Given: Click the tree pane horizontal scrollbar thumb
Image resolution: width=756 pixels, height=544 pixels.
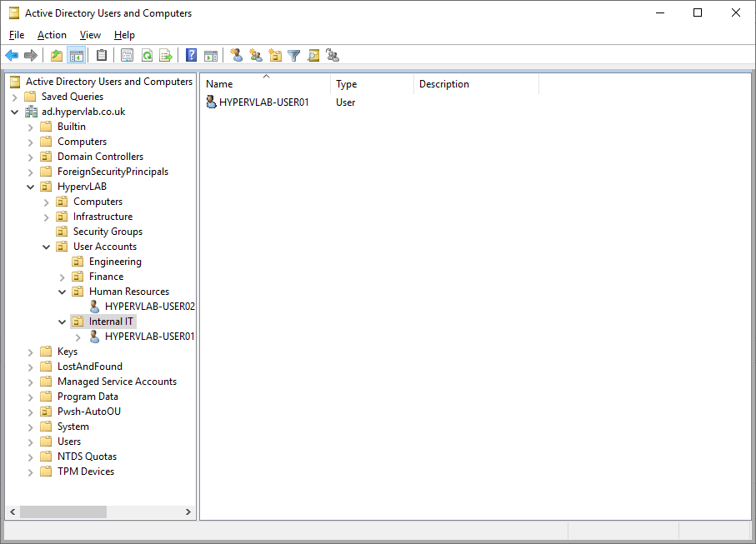Looking at the screenshot, I should click(63, 512).
